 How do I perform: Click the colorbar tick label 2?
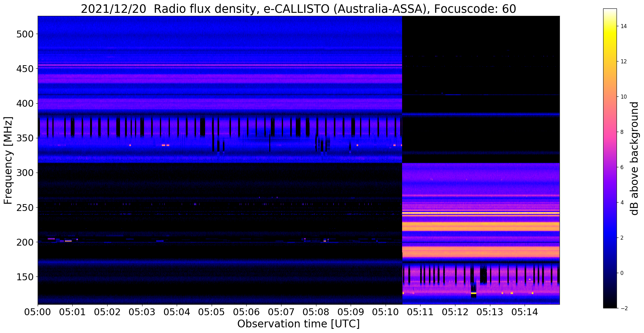(x=622, y=238)
